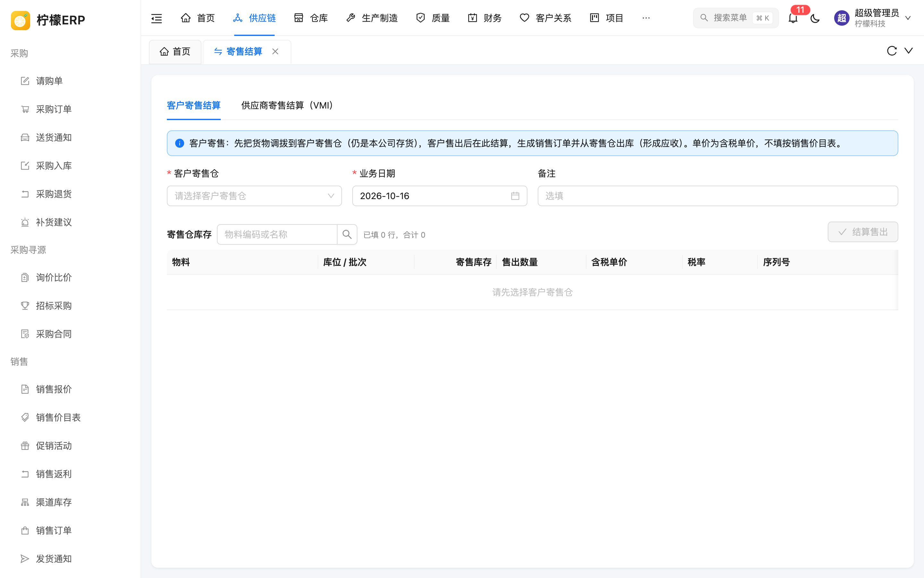Image resolution: width=924 pixels, height=578 pixels.
Task: Select the 客户寄售结算 tab
Action: (x=193, y=106)
